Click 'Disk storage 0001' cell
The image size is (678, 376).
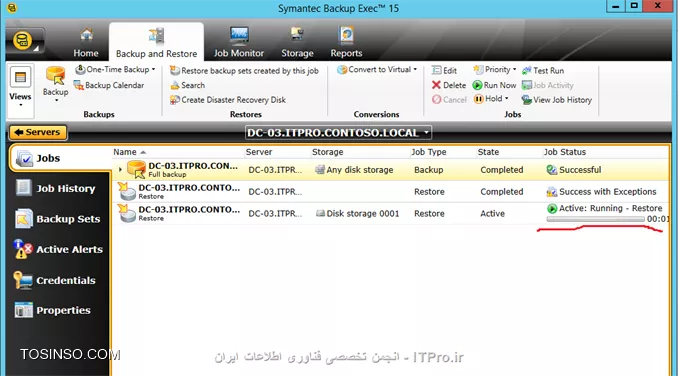(358, 213)
